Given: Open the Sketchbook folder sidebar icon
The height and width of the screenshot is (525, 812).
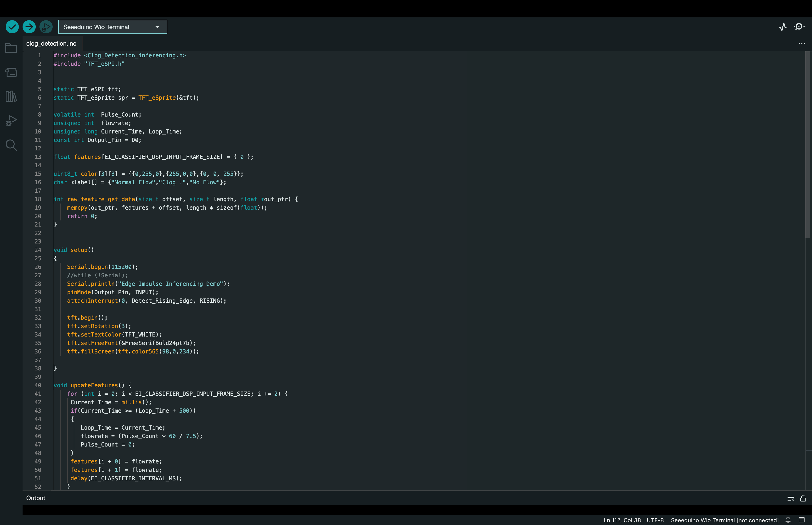Looking at the screenshot, I should pyautogui.click(x=11, y=48).
